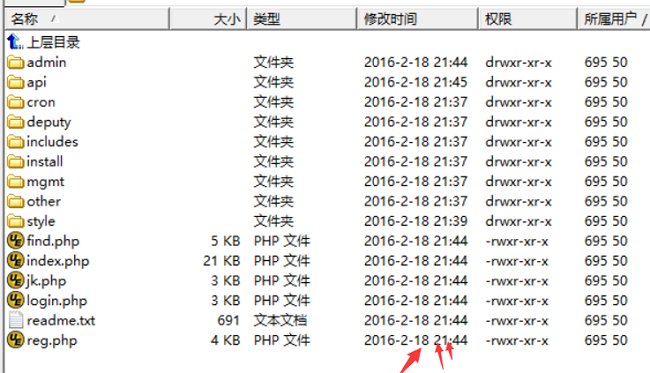The height and width of the screenshot is (373, 650).
Task: Sort by the 大小 column header
Action: (x=208, y=19)
